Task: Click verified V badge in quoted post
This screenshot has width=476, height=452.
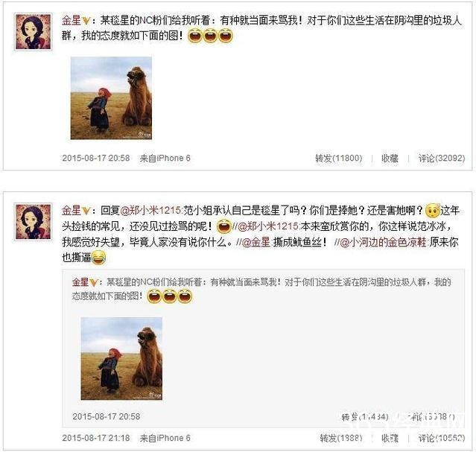Action: [93, 283]
